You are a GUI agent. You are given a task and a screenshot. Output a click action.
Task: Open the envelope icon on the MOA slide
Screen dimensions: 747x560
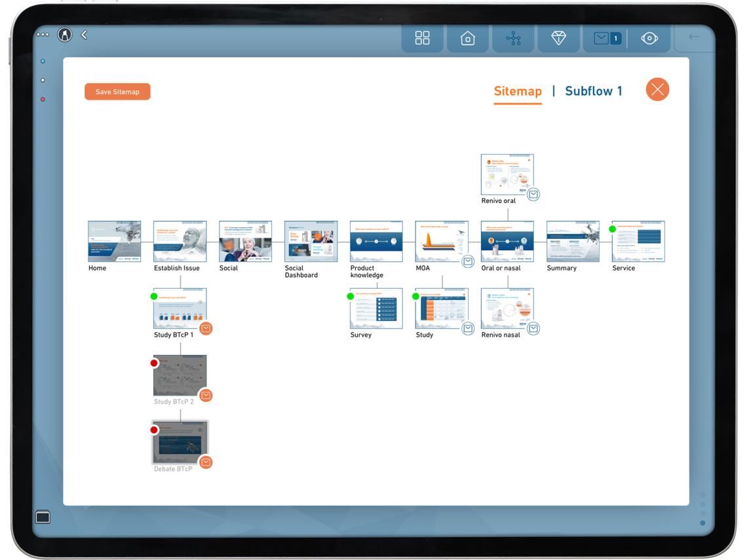[x=467, y=260]
